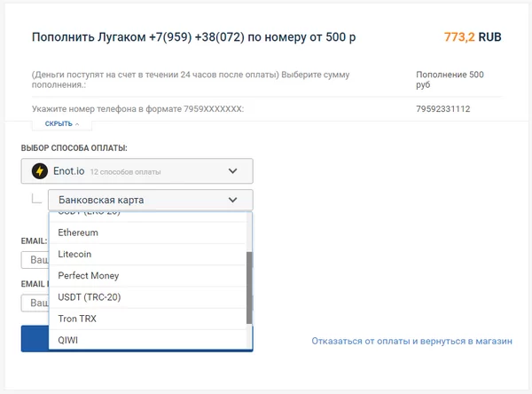Expand the Enot.io payment system dropdown arrow
532x394 pixels.
233,171
